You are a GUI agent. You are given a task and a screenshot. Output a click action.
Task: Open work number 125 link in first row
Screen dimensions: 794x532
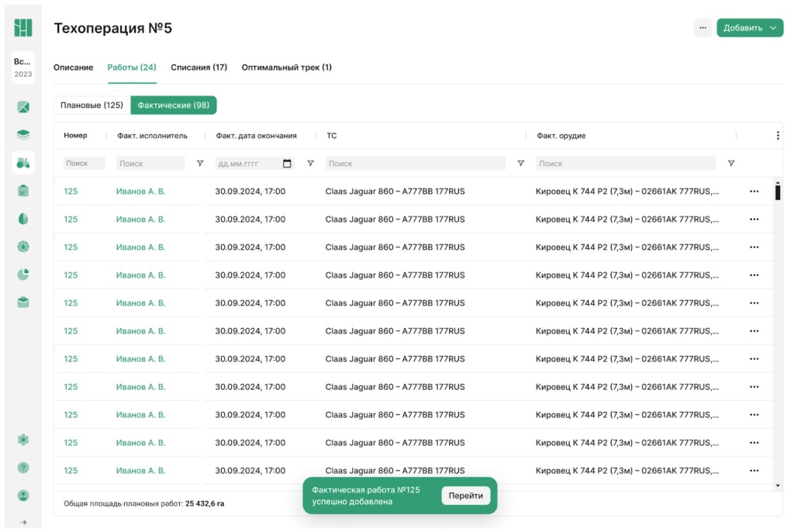pos(71,192)
